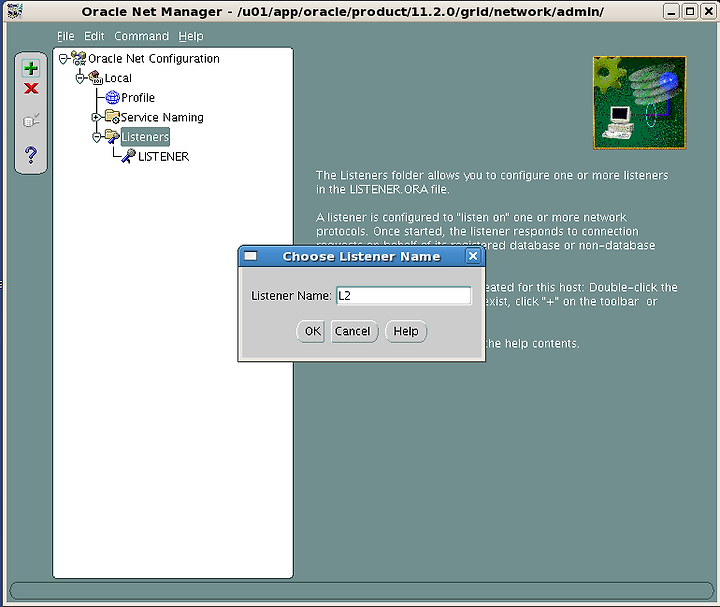Open the Command menu
Viewport: 720px width, 607px height.
click(x=141, y=36)
